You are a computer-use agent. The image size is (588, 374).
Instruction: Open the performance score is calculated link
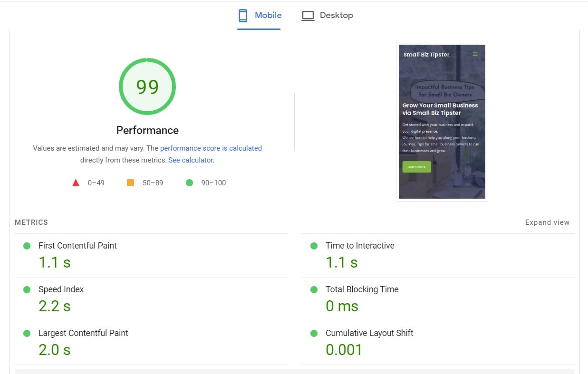coord(211,148)
